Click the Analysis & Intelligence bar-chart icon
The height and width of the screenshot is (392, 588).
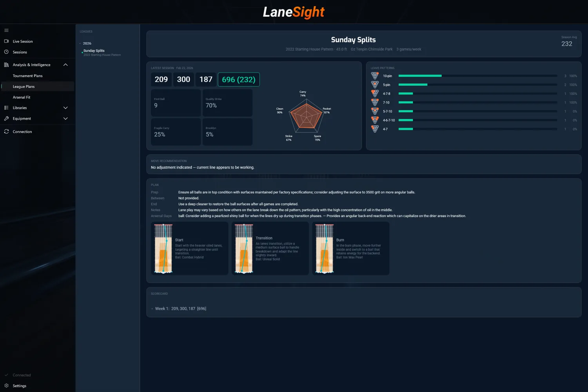click(6, 65)
